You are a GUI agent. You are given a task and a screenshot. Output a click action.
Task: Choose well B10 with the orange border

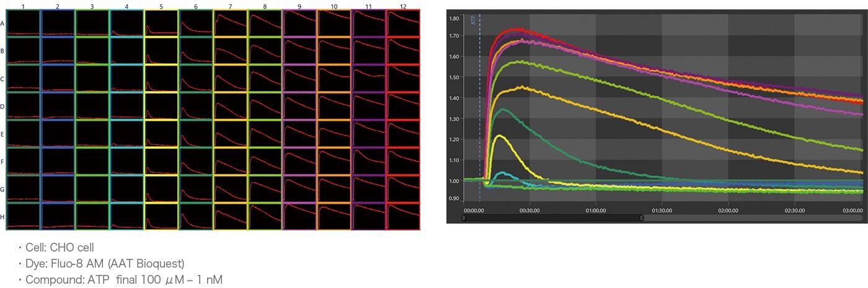tap(334, 51)
